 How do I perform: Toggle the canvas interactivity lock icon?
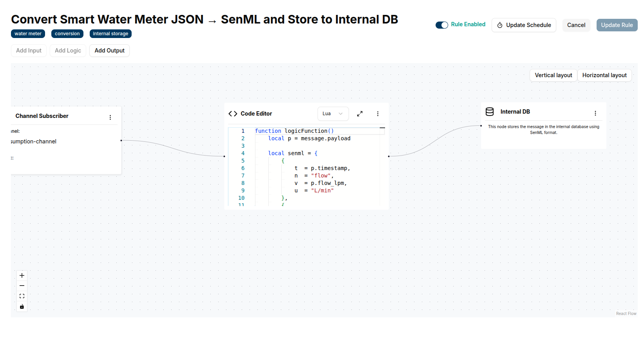[x=22, y=306]
